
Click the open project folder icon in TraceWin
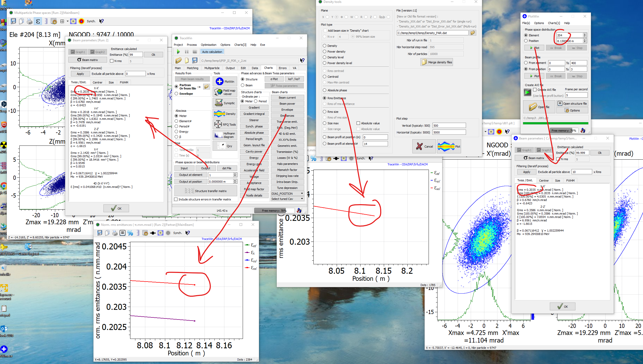(x=179, y=60)
